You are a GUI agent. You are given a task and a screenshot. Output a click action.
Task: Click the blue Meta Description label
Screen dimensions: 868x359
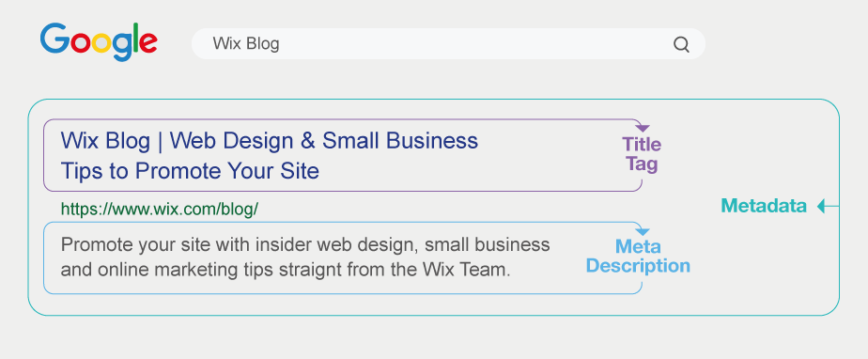coord(638,256)
